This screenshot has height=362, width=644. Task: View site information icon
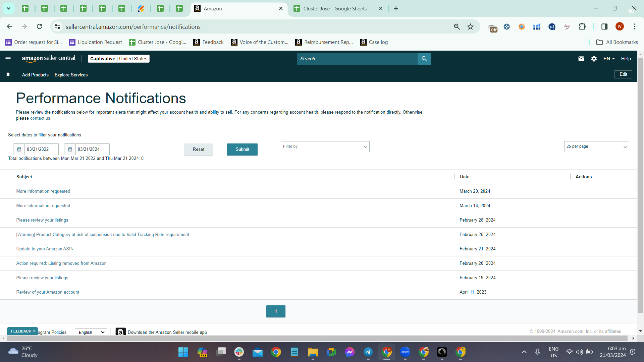(58, 26)
